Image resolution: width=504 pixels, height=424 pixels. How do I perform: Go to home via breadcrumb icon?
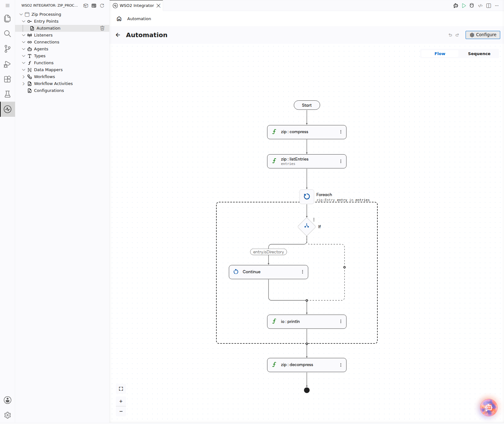tap(119, 19)
